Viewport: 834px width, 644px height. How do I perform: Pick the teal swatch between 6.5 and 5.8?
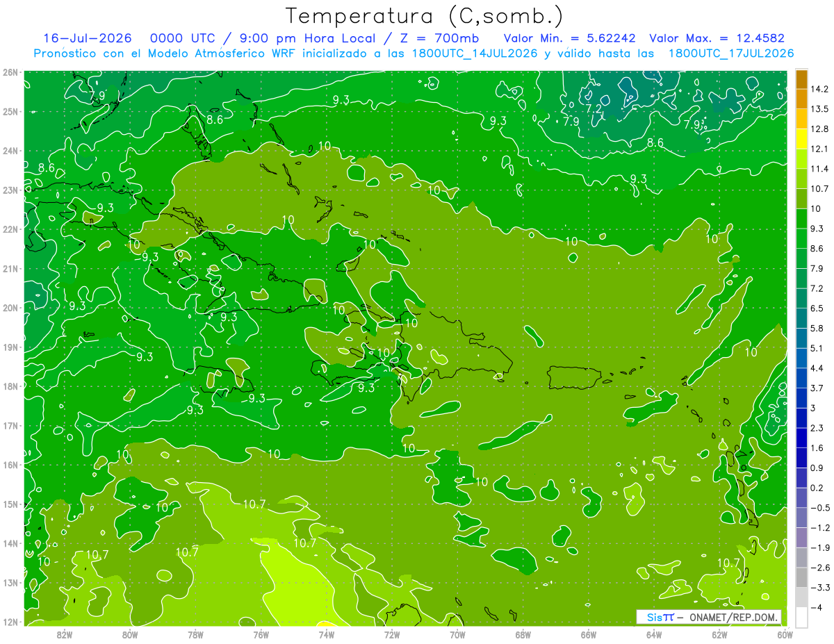coord(801,317)
